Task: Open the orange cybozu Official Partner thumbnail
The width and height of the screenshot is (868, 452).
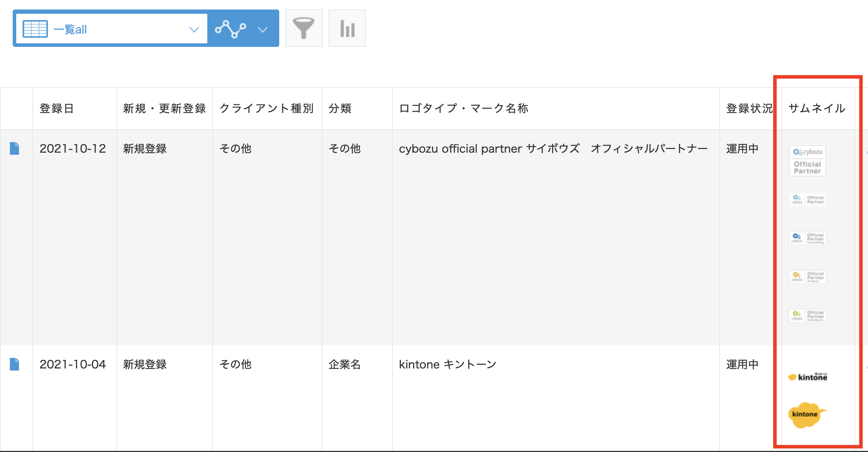Action: click(807, 277)
